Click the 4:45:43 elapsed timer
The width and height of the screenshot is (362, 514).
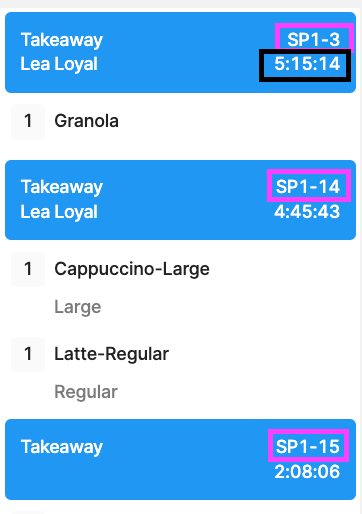307,212
